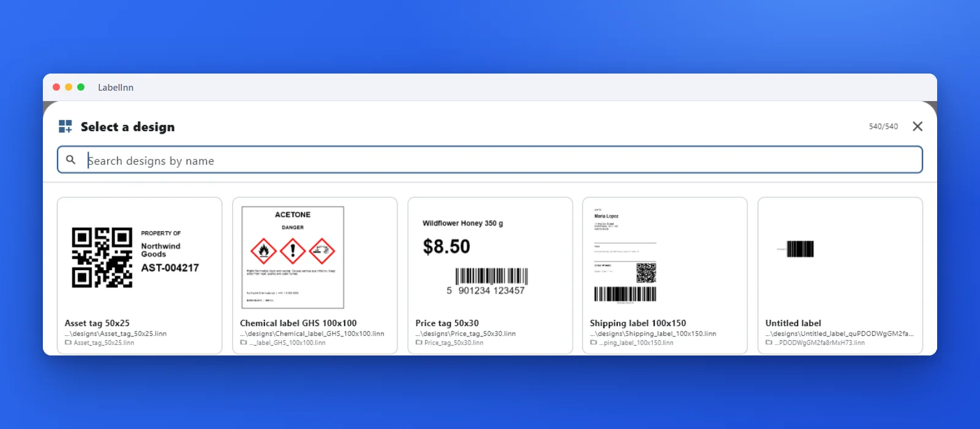Open the Chemical label GHS 100x100 thumbnail
Viewport: 980px width, 429px height.
pos(293,257)
